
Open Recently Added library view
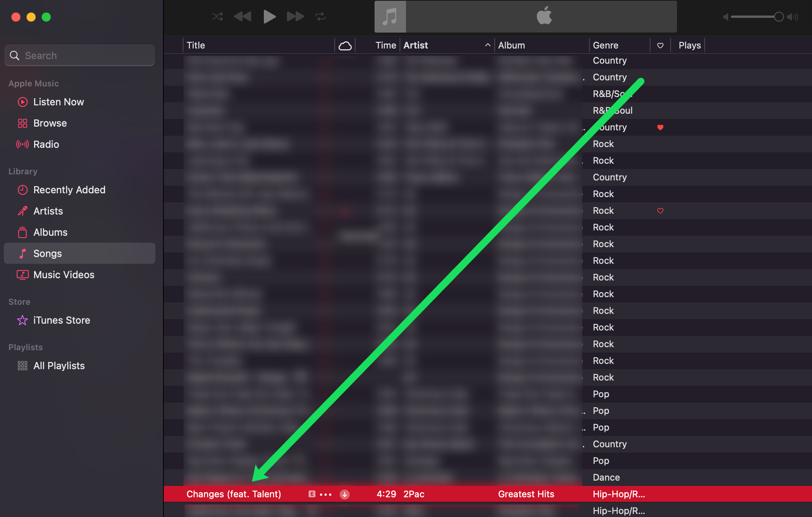click(x=69, y=190)
